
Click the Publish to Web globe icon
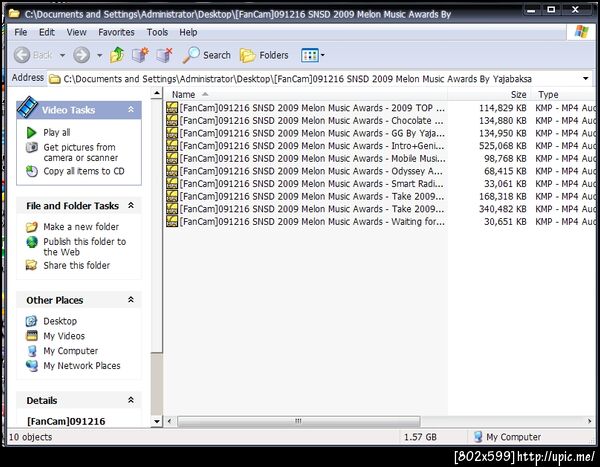tap(32, 242)
